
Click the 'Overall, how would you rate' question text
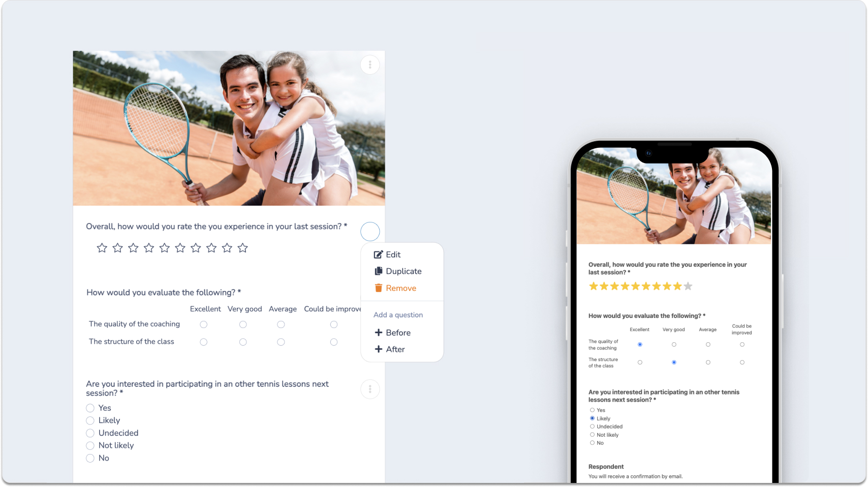point(216,226)
